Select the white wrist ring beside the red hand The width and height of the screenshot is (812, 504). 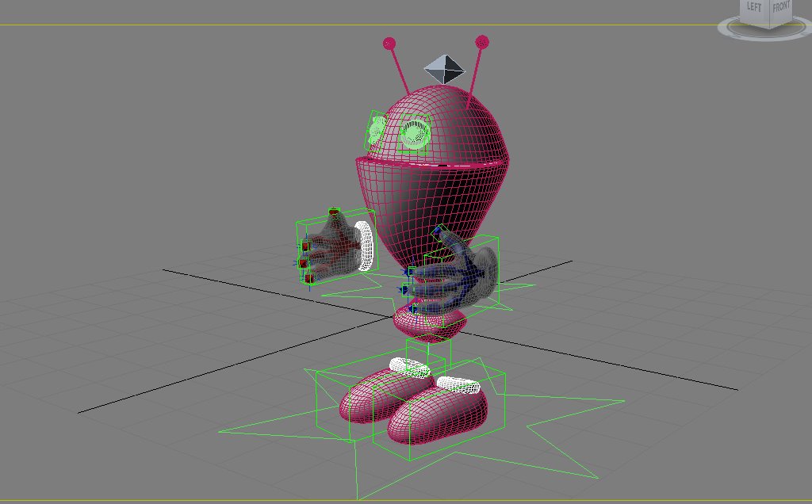tap(365, 246)
